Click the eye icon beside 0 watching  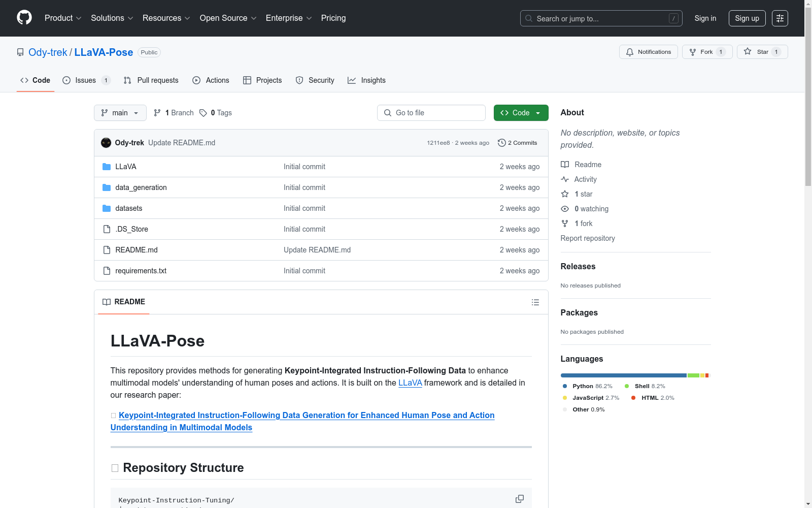tap(565, 209)
